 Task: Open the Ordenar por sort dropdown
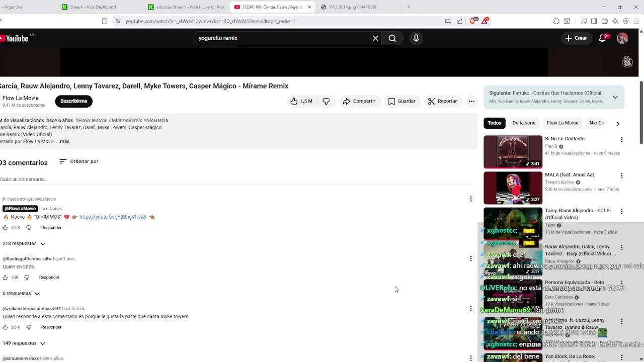pyautogui.click(x=78, y=161)
